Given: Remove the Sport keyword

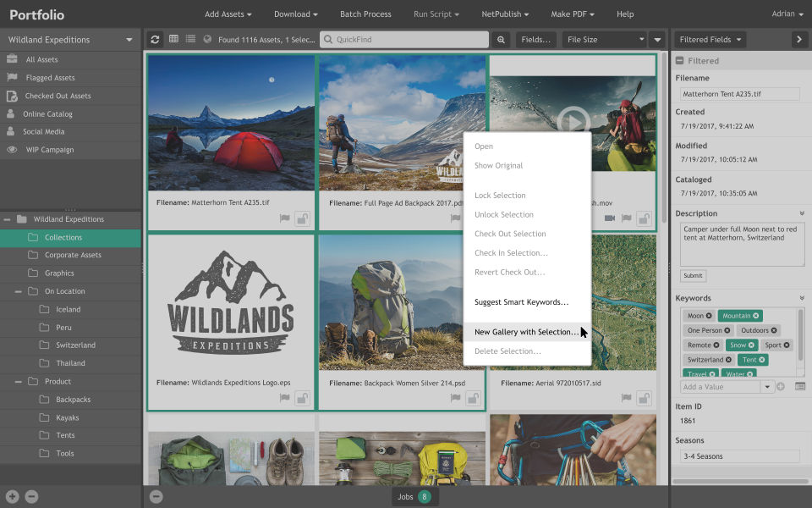Looking at the screenshot, I should click(x=787, y=345).
